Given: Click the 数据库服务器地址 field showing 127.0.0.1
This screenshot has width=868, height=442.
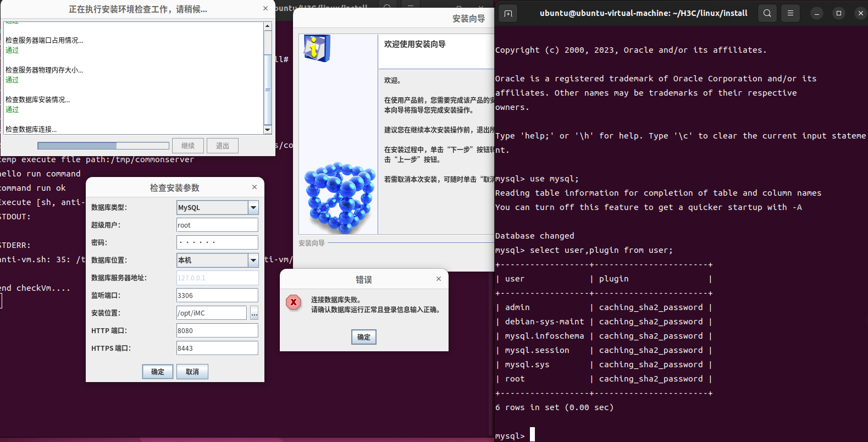Looking at the screenshot, I should tap(217, 278).
